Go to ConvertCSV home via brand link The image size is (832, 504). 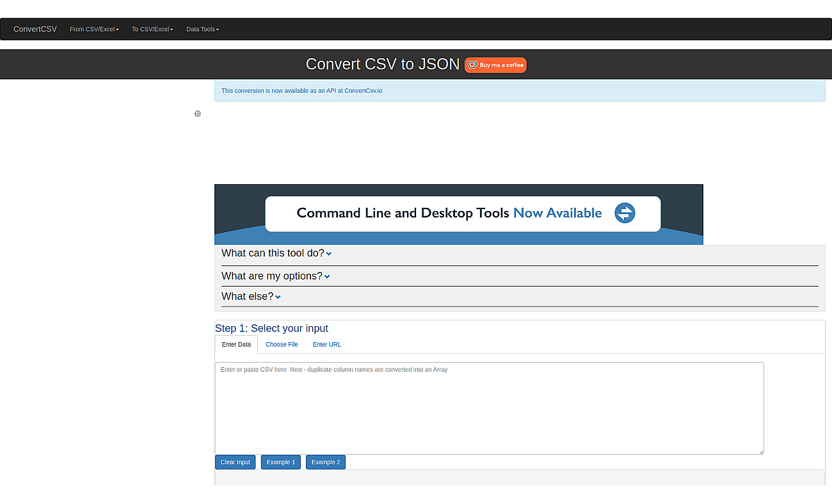pyautogui.click(x=35, y=29)
